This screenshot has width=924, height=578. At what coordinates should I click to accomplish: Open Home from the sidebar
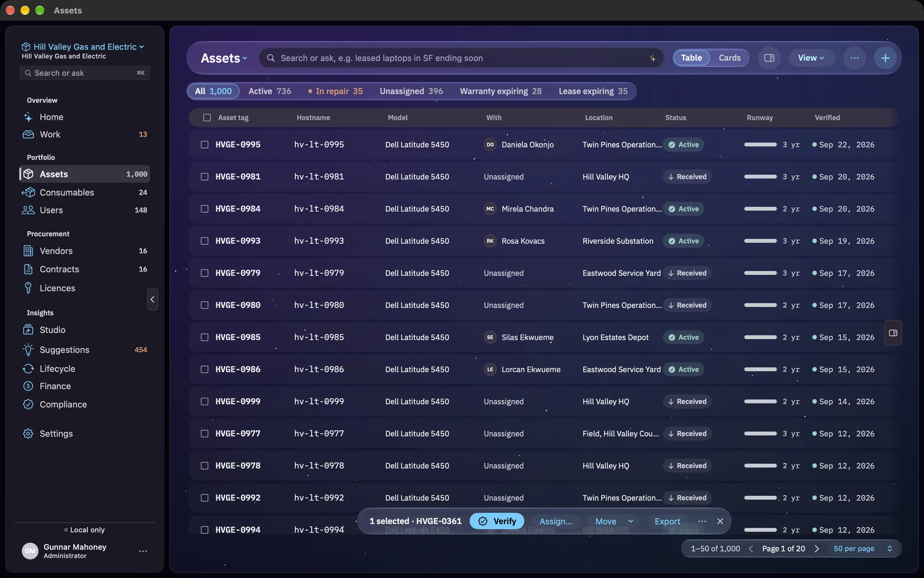pyautogui.click(x=84, y=117)
